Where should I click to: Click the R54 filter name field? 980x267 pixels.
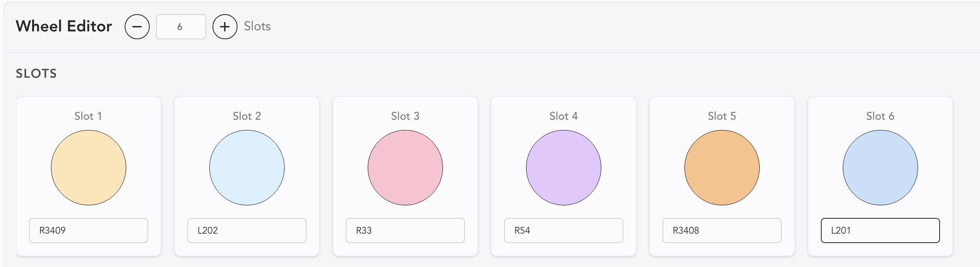564,230
